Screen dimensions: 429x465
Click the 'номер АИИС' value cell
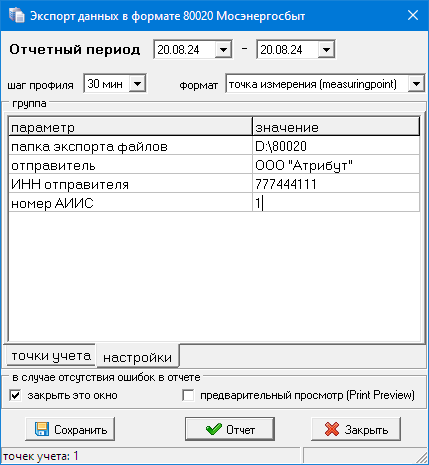pyautogui.click(x=336, y=203)
